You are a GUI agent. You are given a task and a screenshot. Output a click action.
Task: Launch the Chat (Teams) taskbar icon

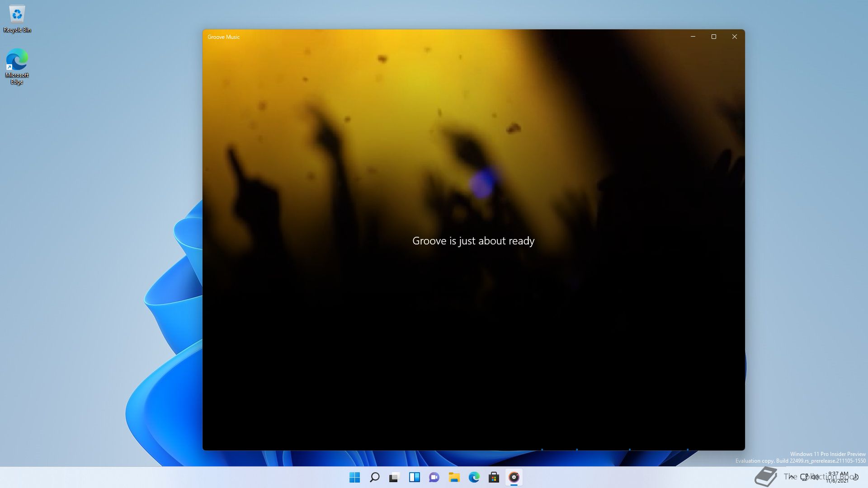tap(434, 477)
